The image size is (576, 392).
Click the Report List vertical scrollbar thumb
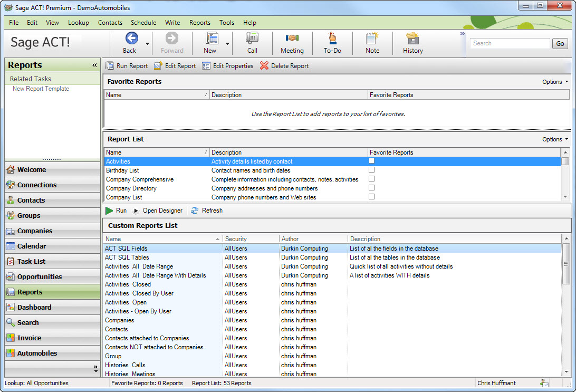point(565,161)
